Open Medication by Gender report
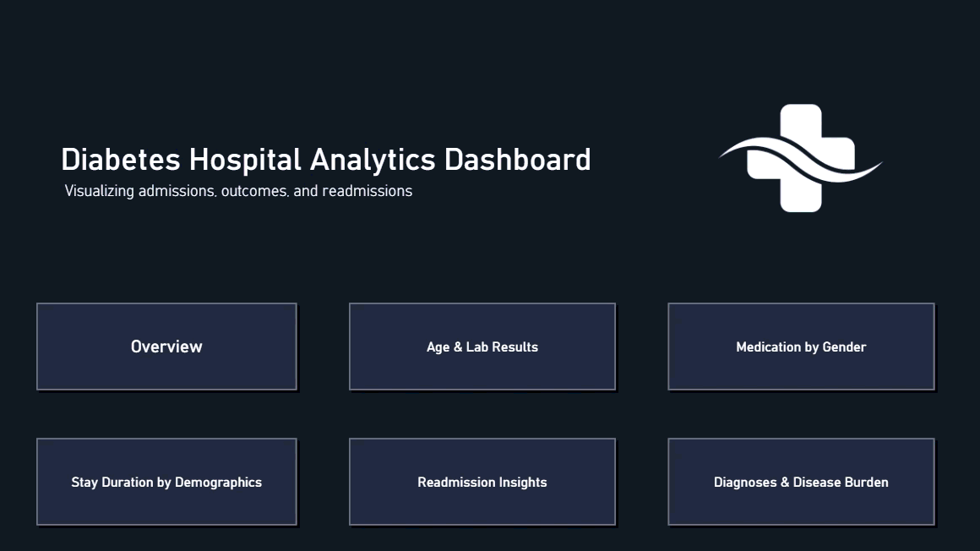The image size is (980, 551). click(801, 346)
